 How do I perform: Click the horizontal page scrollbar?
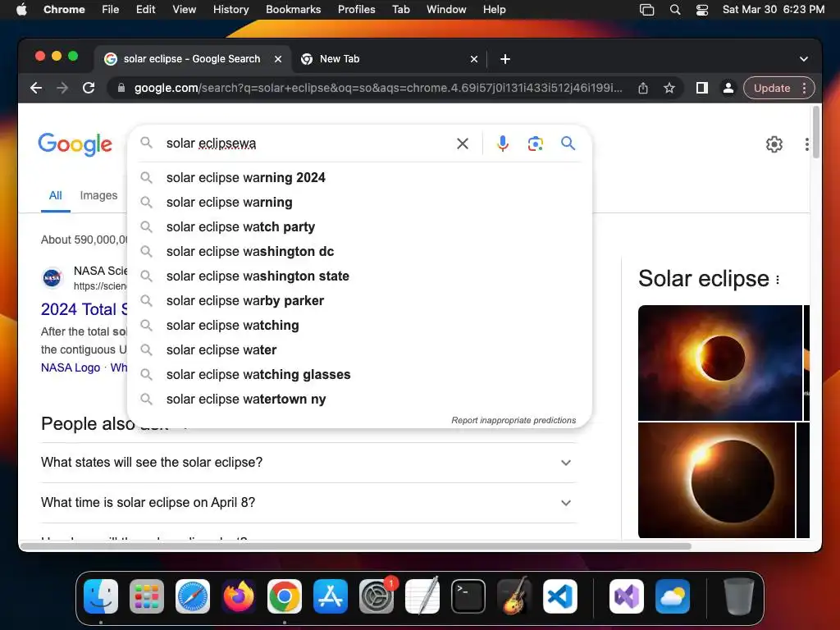[356, 546]
